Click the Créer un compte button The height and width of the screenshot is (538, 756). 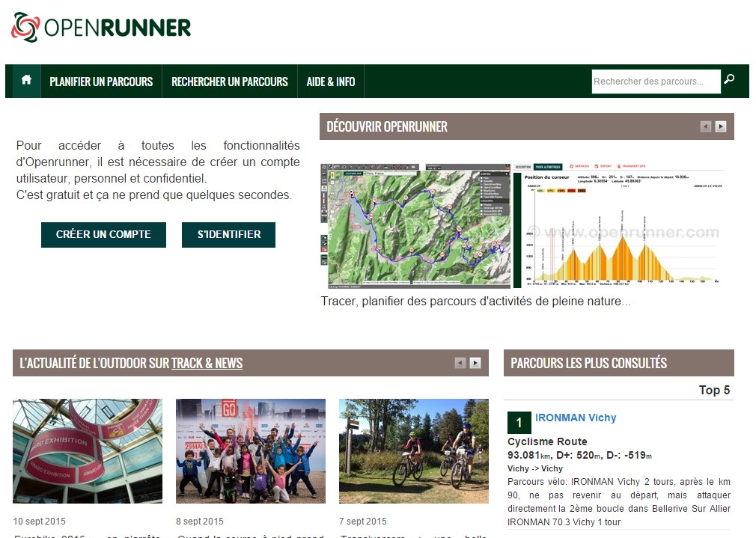103,234
